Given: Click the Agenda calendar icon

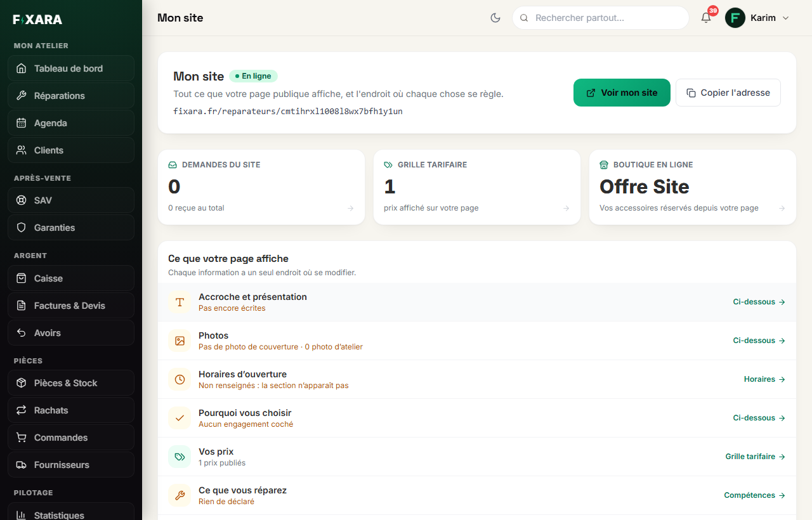Looking at the screenshot, I should [22, 123].
